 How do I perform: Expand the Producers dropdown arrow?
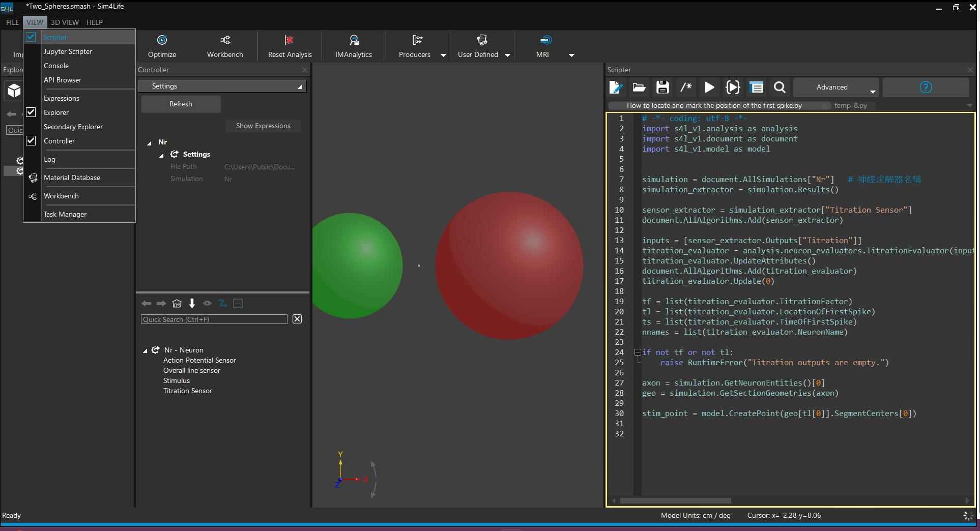pos(443,55)
